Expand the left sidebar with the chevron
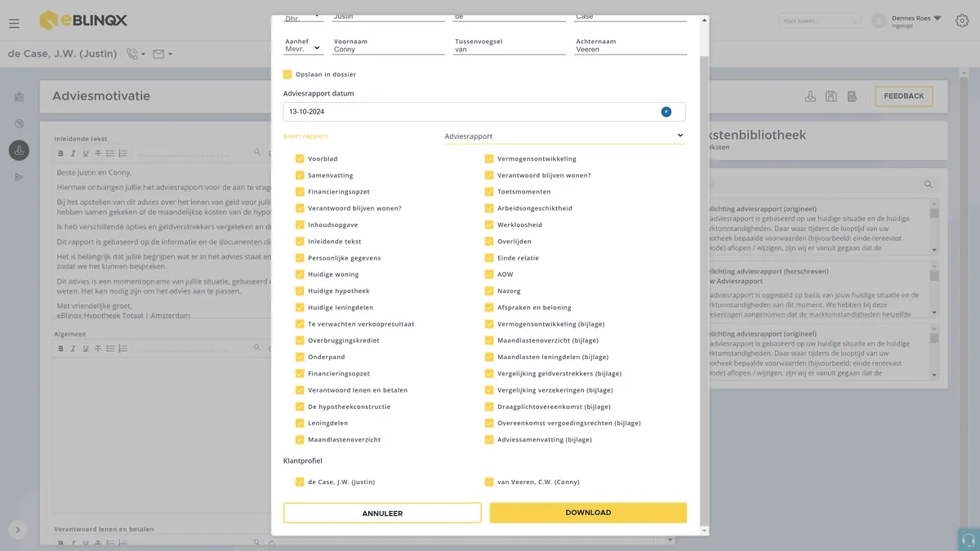Screen dimensions: 980x551 pos(18,529)
